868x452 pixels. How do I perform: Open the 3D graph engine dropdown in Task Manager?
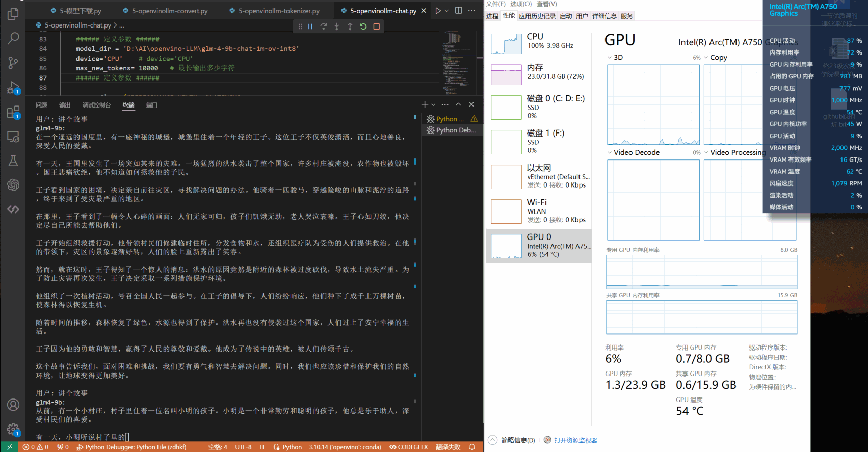[610, 58]
